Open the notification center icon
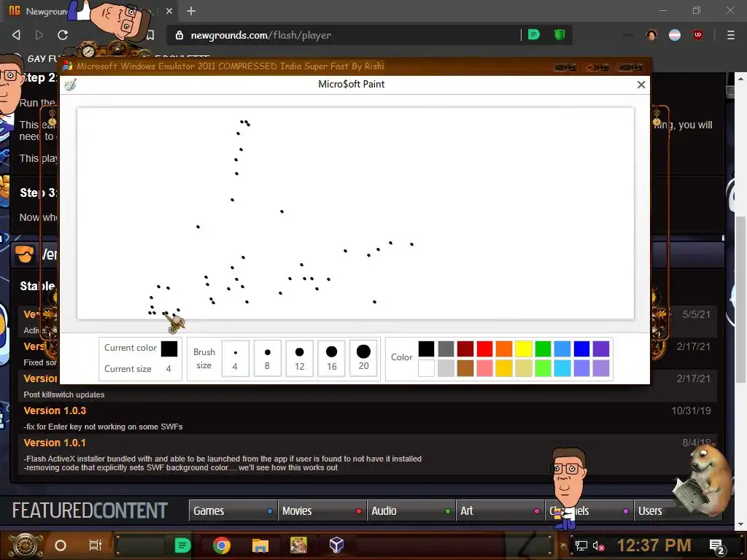 coord(717,546)
